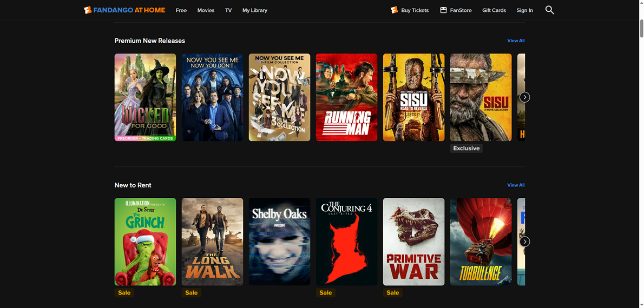
Task: Advance the New to Rent carousel arrow
Action: [x=524, y=242]
